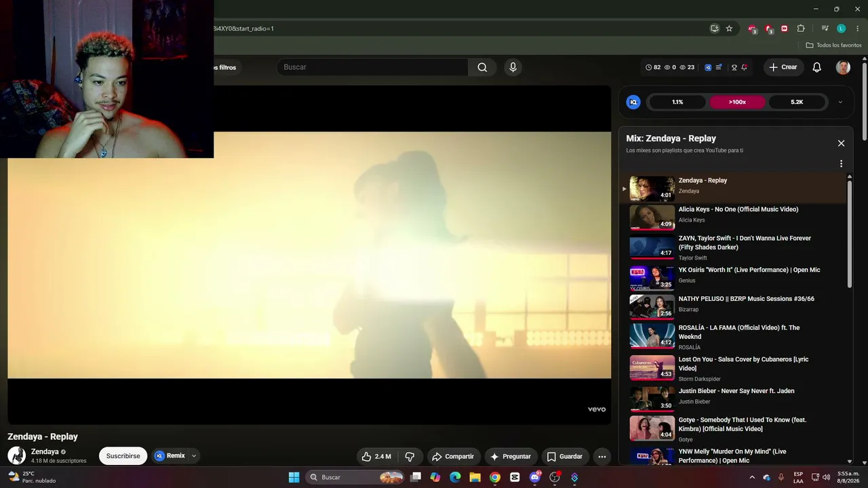Screen dimensions: 868x488
Task: Click the search magnifier button
Action: [x=482, y=67]
